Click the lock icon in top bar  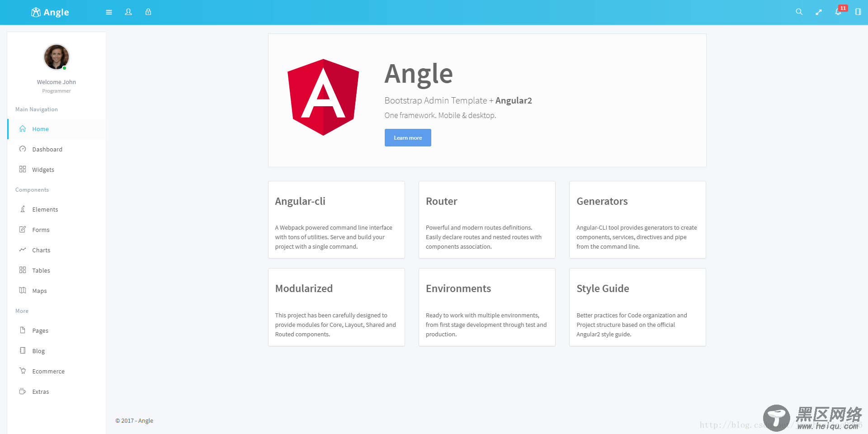pyautogui.click(x=148, y=12)
